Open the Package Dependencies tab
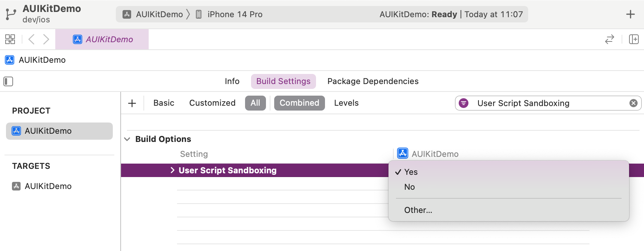644x251 pixels. pos(373,81)
